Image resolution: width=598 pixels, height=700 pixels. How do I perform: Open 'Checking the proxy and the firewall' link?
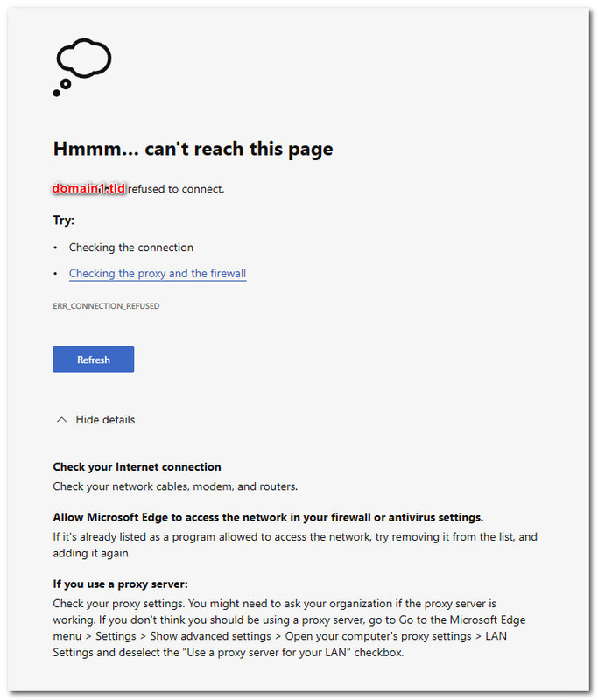point(158,273)
